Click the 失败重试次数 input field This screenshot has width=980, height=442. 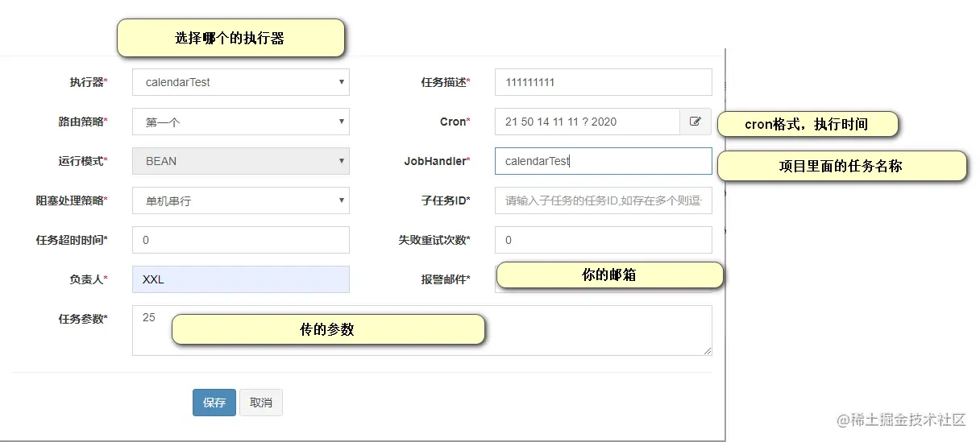604,240
